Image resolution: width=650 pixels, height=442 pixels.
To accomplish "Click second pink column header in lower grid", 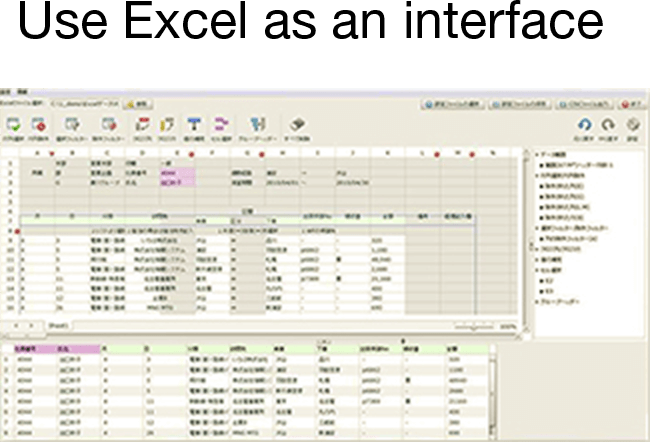I will [78, 349].
